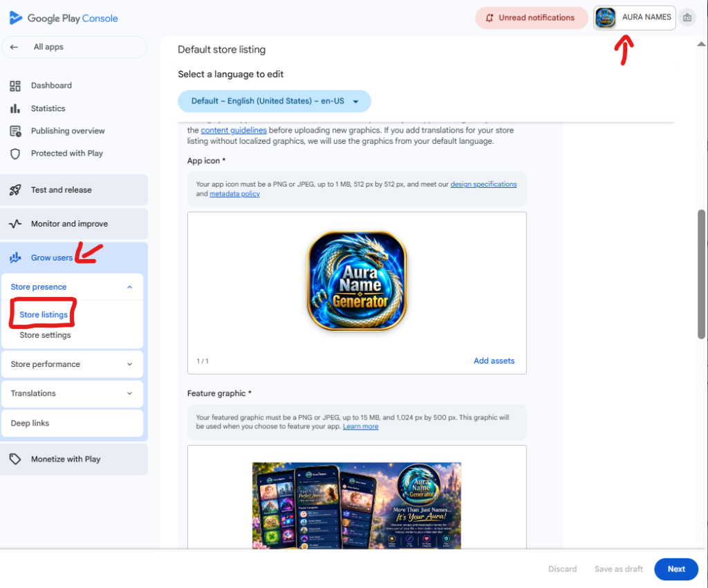Click the 'App icon *' label
Image resolution: width=708 pixels, height=588 pixels.
point(206,161)
